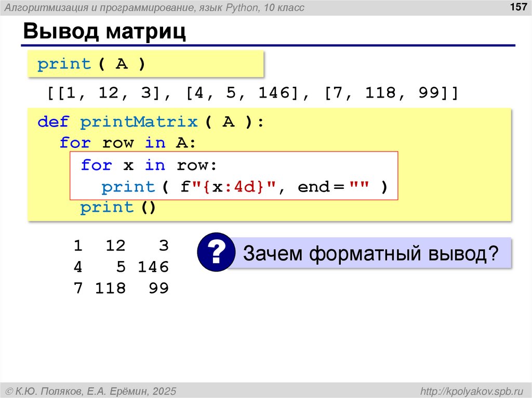This screenshot has height=398, width=532.
Task: Click the 'for x in row:' line
Action: pos(149,165)
